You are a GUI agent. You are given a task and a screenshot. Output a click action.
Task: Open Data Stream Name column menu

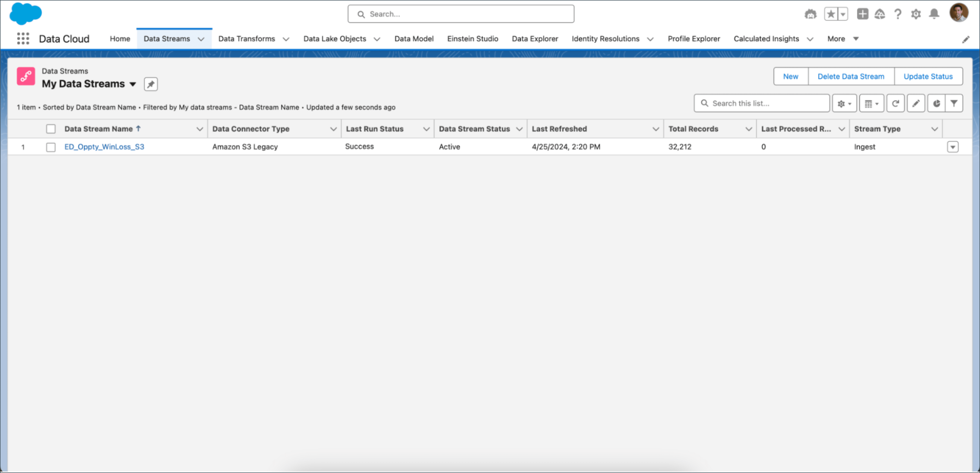[199, 129]
